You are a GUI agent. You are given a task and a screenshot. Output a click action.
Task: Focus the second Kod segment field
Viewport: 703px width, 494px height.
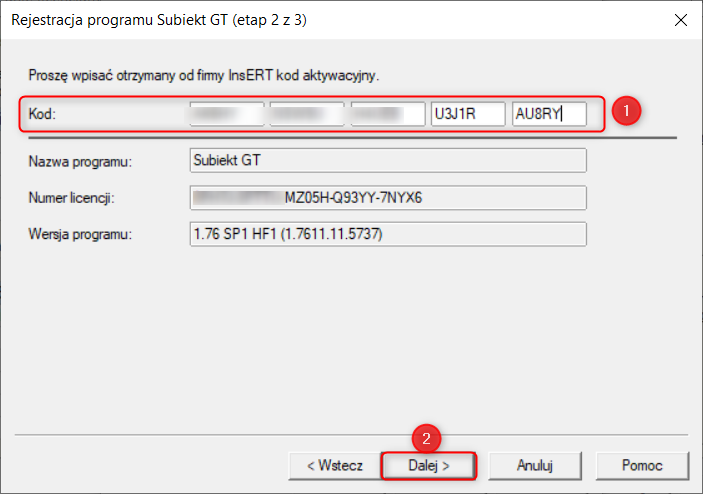(x=307, y=114)
